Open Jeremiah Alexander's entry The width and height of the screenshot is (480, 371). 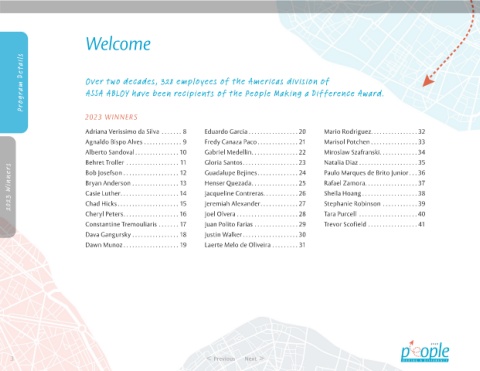tap(255, 204)
